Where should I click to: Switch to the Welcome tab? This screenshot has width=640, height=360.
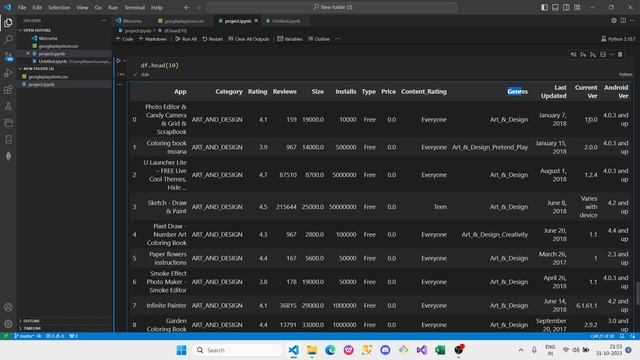coord(129,21)
